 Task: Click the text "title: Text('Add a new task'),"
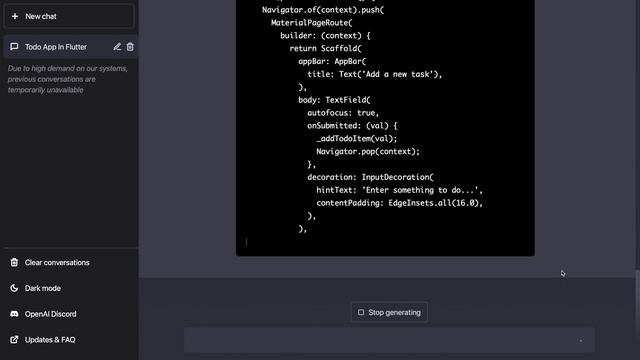pyautogui.click(x=375, y=74)
